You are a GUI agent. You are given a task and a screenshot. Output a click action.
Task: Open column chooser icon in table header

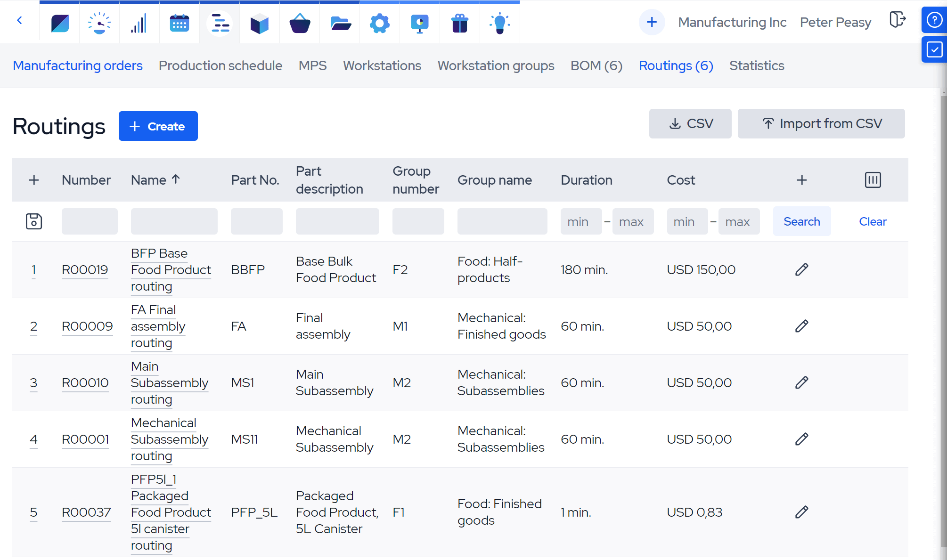[x=873, y=180]
